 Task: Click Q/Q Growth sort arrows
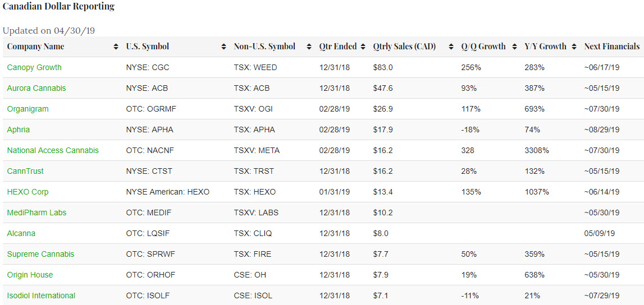514,47
